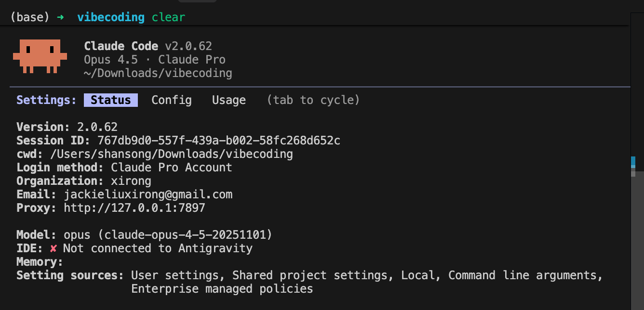Screen dimensions: 644x310
Task: Click the Session ID value
Action: [219, 141]
